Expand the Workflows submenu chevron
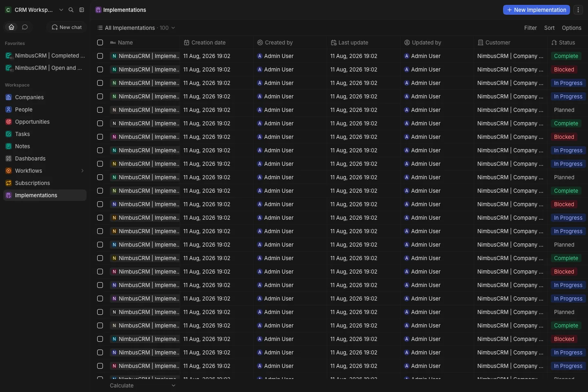 [x=82, y=171]
